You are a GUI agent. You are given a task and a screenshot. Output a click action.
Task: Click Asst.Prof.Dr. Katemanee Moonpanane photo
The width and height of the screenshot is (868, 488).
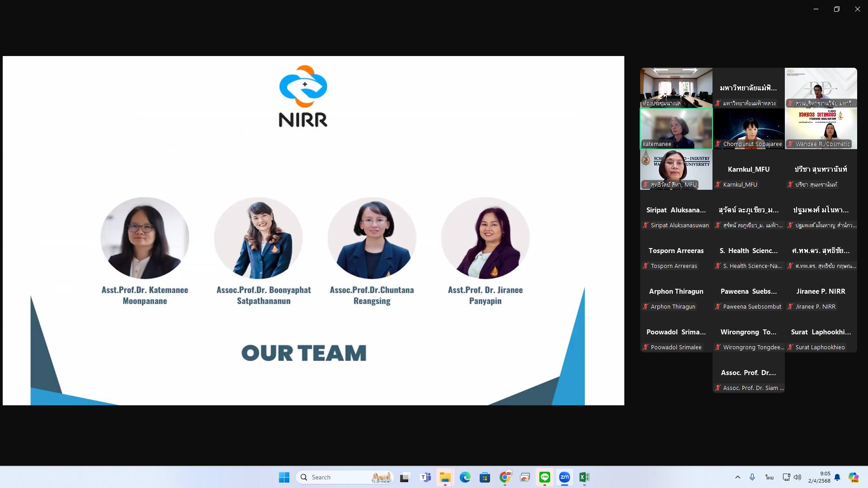tap(145, 238)
